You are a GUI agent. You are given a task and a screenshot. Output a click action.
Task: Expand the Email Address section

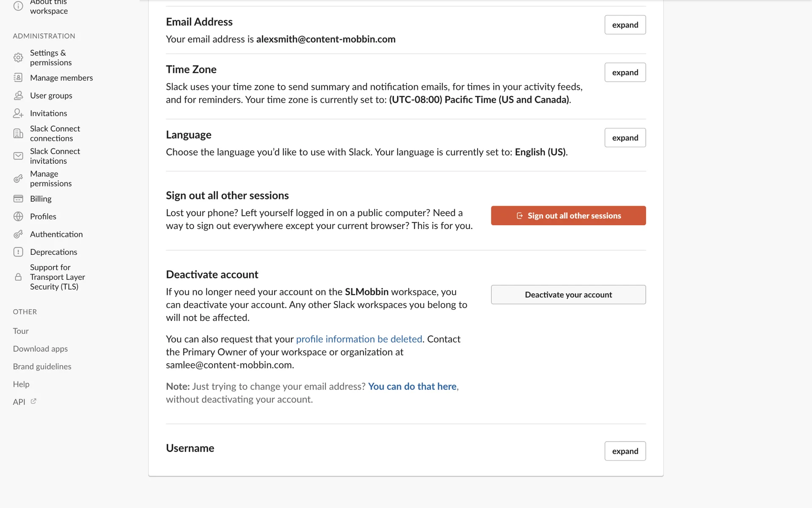pos(625,25)
